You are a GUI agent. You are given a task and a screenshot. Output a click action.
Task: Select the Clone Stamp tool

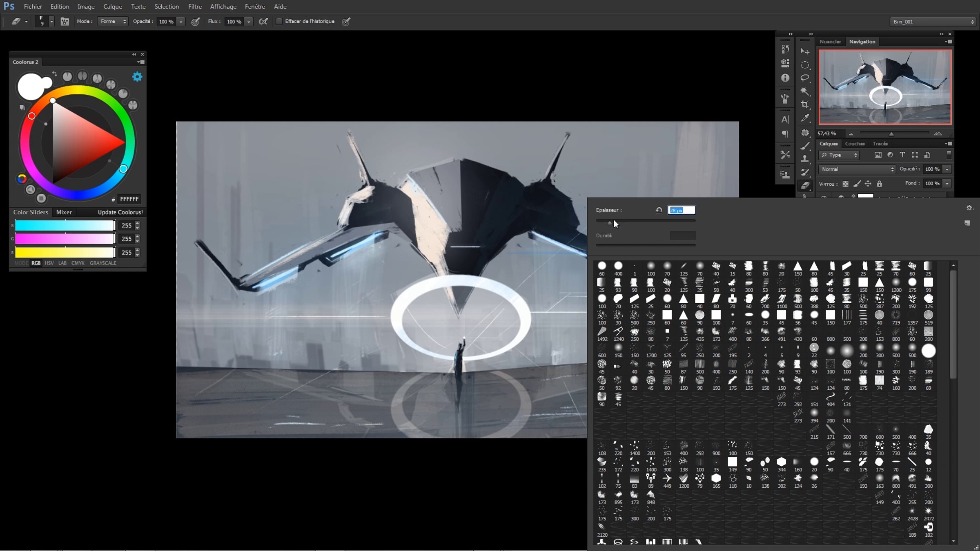click(x=804, y=159)
